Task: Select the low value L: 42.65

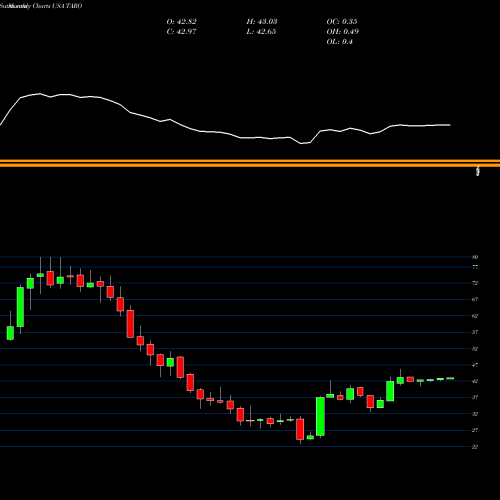Action: pyautogui.click(x=261, y=32)
